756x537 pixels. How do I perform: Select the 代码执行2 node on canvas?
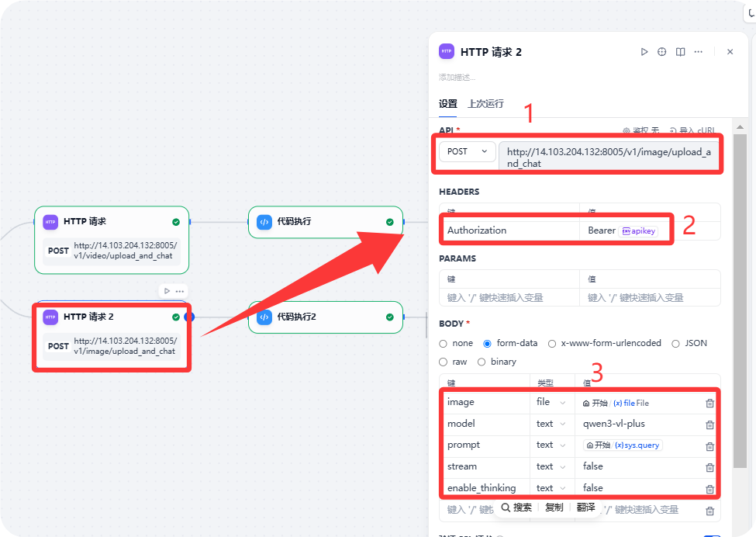pos(326,317)
